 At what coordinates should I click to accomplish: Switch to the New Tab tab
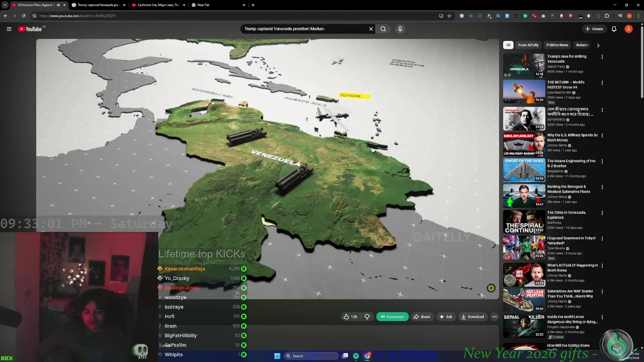pos(218,5)
